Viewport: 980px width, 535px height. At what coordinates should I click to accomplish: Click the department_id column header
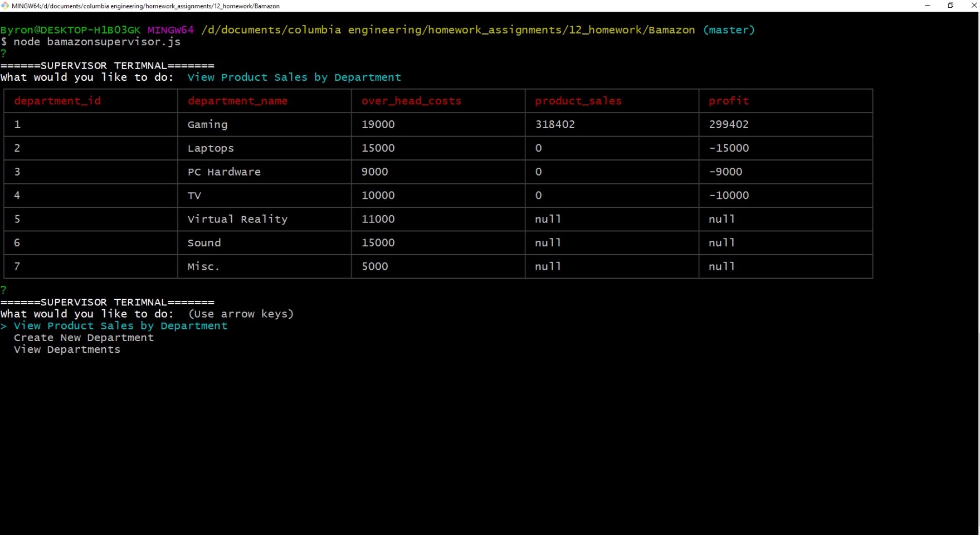pyautogui.click(x=57, y=101)
